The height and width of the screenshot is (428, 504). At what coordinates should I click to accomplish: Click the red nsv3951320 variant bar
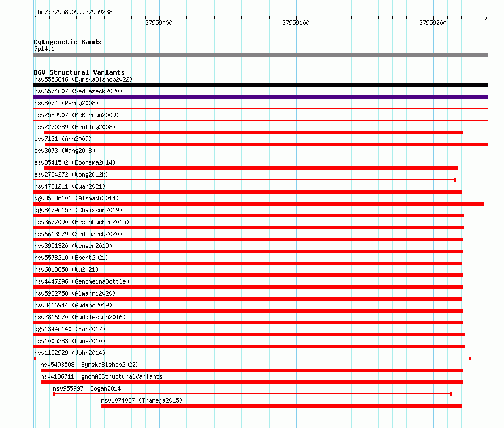coord(248,251)
